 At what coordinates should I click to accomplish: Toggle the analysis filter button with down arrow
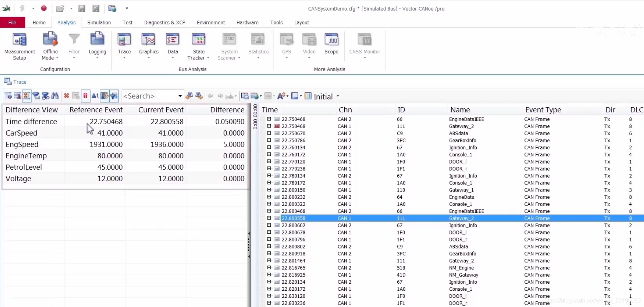[x=104, y=96]
